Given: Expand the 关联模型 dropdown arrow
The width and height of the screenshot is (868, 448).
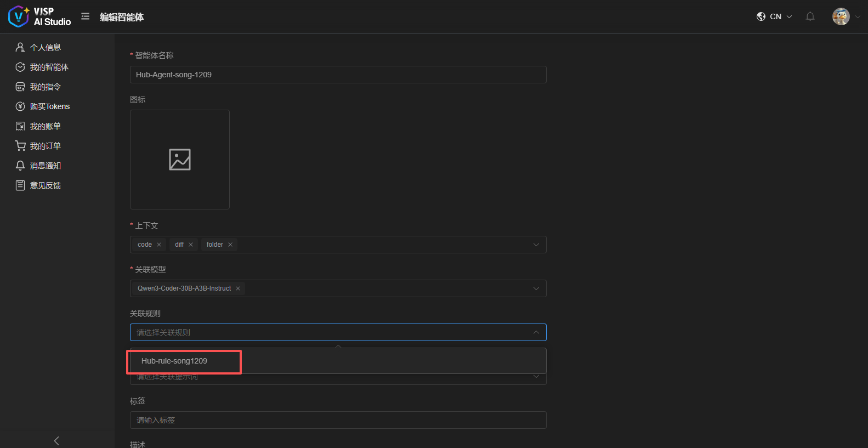Looking at the screenshot, I should [536, 288].
